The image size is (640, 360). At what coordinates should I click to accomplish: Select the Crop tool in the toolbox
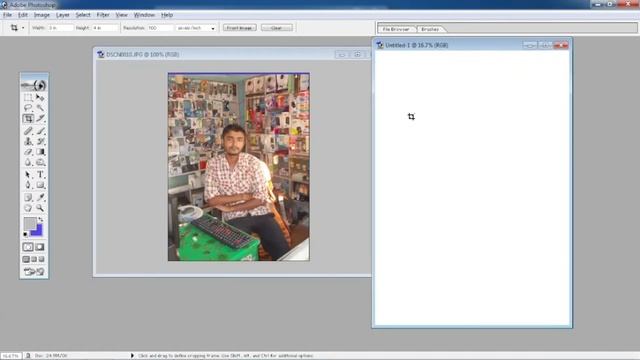click(28, 118)
